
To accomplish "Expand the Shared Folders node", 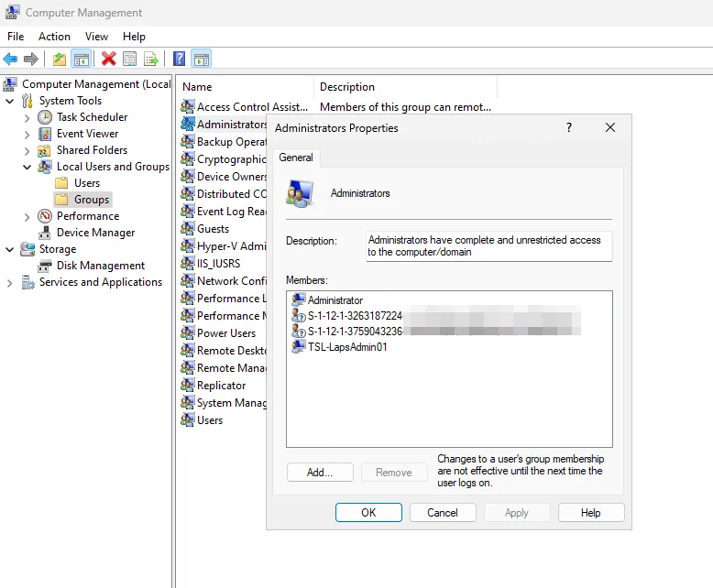I will tap(27, 151).
